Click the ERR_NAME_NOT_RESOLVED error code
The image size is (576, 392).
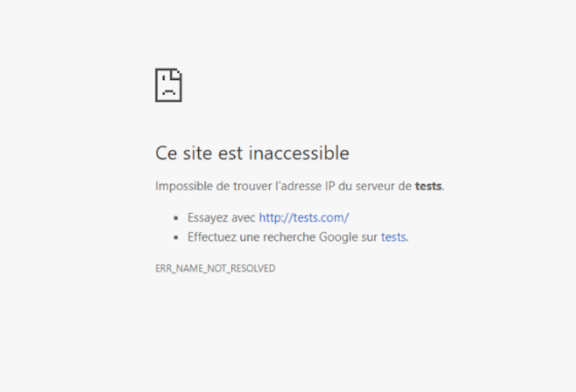pyautogui.click(x=215, y=268)
